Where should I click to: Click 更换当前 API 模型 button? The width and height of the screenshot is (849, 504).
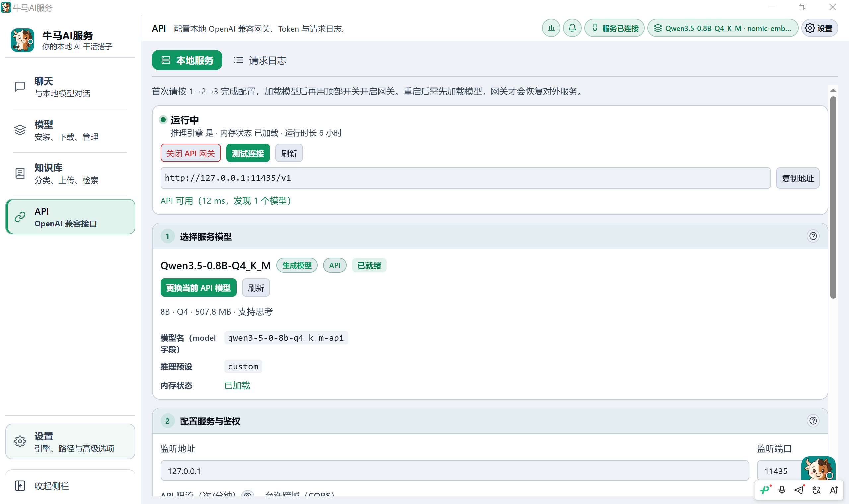point(198,288)
